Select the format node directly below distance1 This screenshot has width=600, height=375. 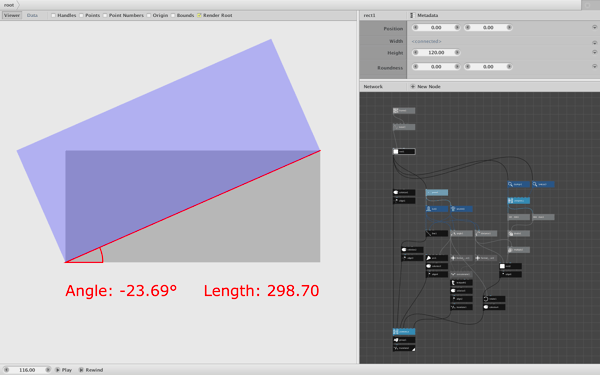coord(486,258)
